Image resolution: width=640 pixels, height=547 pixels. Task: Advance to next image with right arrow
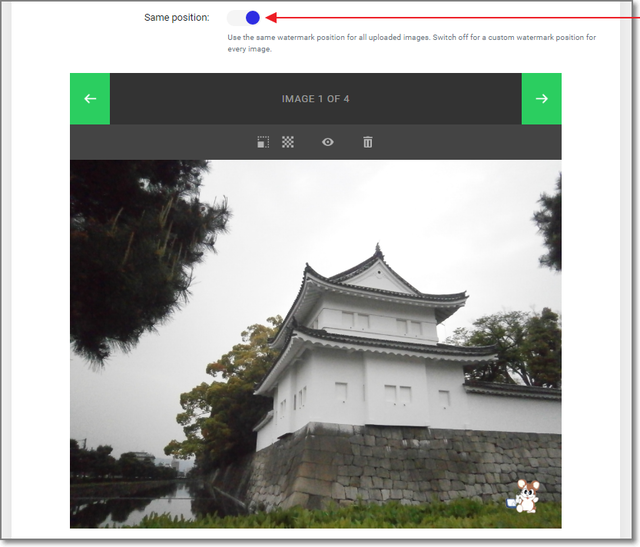(541, 99)
